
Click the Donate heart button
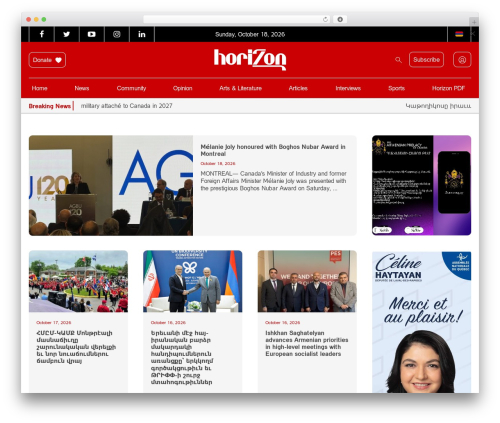pyautogui.click(x=47, y=60)
